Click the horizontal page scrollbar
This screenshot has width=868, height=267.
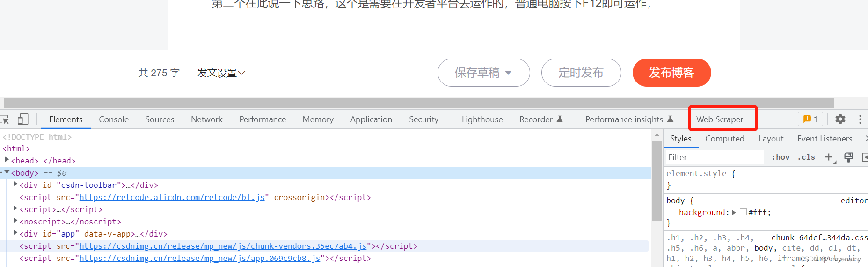419,103
